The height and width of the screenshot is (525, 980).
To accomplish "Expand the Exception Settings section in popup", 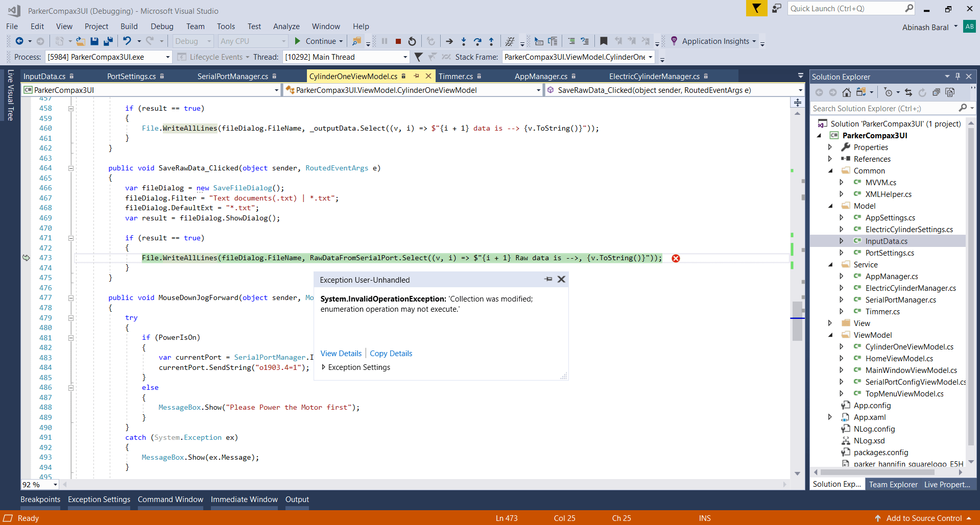I will coord(323,367).
